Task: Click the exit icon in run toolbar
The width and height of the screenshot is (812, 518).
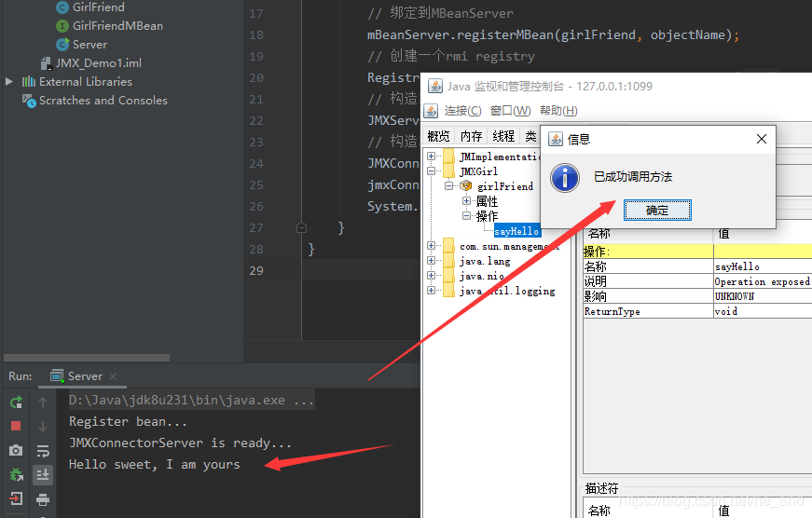Action: (x=16, y=498)
